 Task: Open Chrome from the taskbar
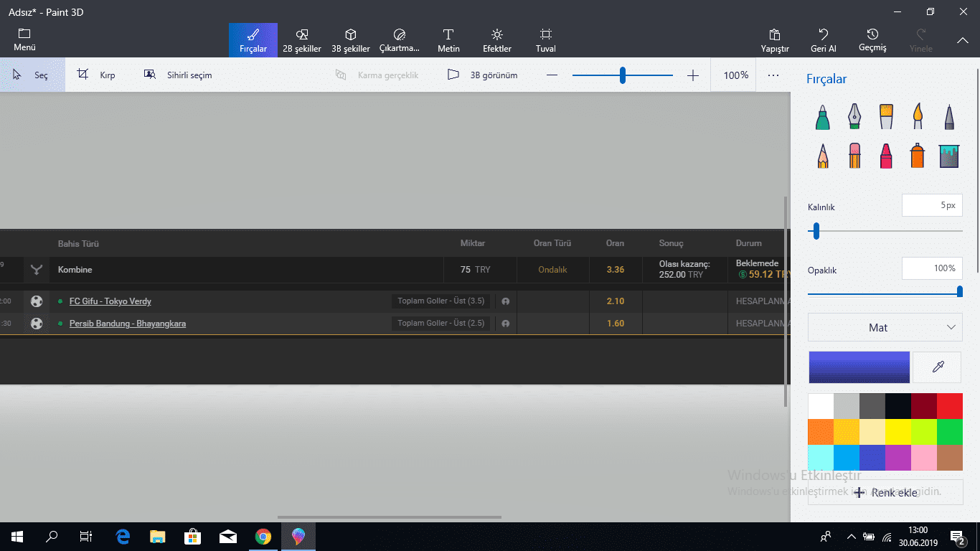pyautogui.click(x=263, y=537)
